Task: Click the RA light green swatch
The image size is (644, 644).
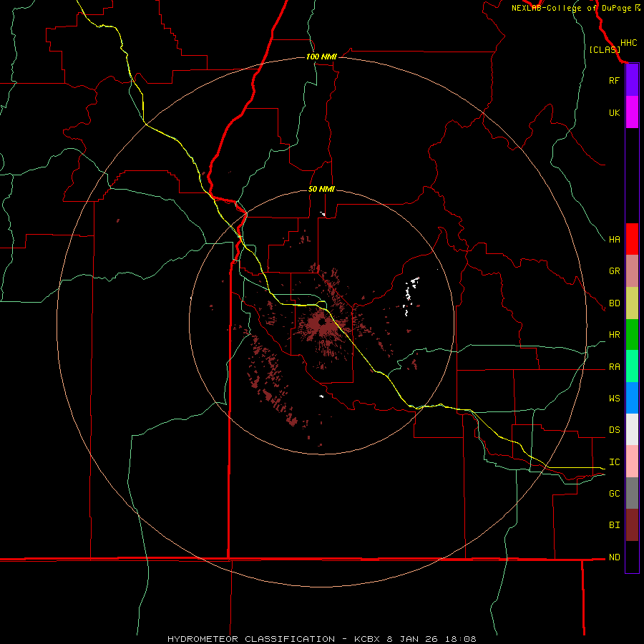Action: [632, 366]
